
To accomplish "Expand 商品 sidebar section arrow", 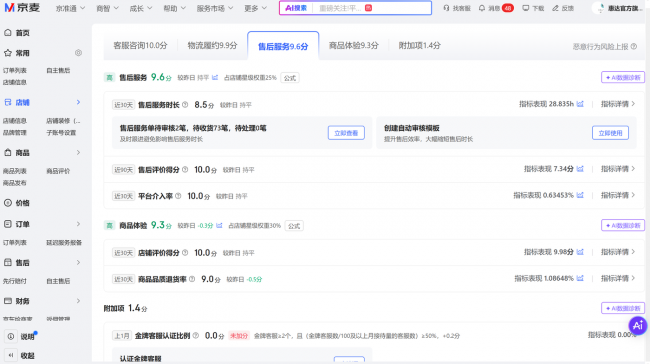I will click(x=78, y=153).
